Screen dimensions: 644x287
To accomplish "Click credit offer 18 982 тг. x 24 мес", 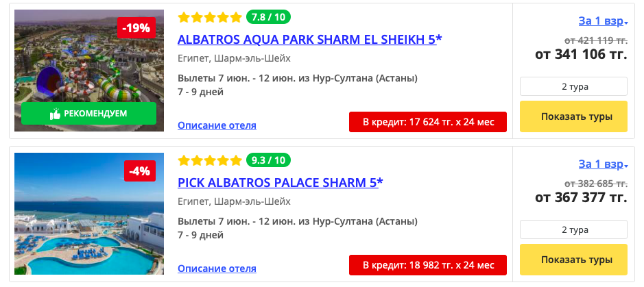I will point(428,265).
